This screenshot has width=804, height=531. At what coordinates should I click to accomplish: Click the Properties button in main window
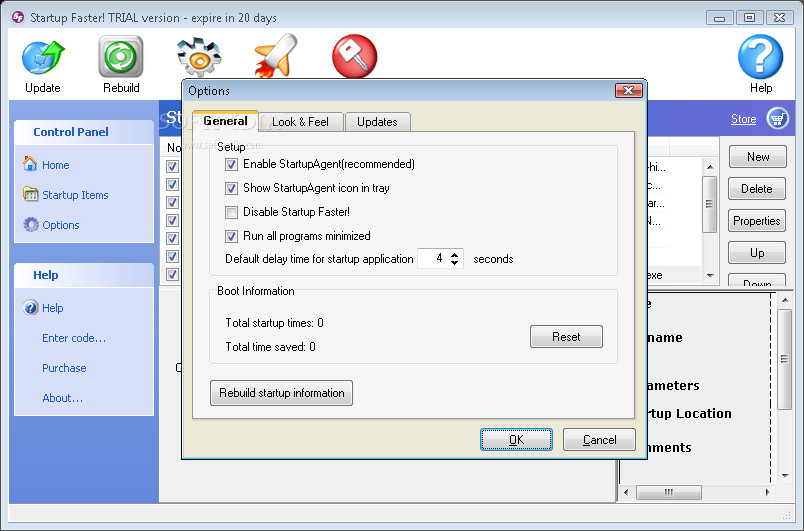(x=757, y=221)
